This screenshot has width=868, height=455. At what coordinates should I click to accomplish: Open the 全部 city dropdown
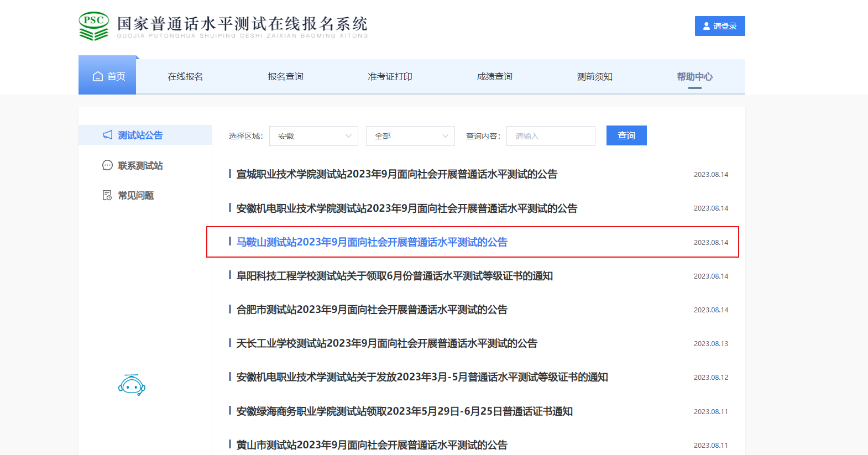pyautogui.click(x=410, y=136)
